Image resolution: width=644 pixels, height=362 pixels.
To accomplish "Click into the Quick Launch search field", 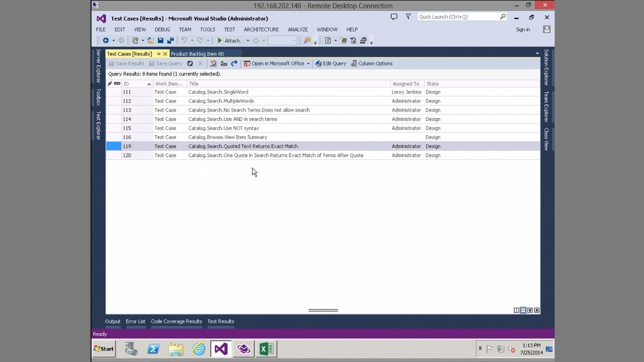I will [x=458, y=17].
